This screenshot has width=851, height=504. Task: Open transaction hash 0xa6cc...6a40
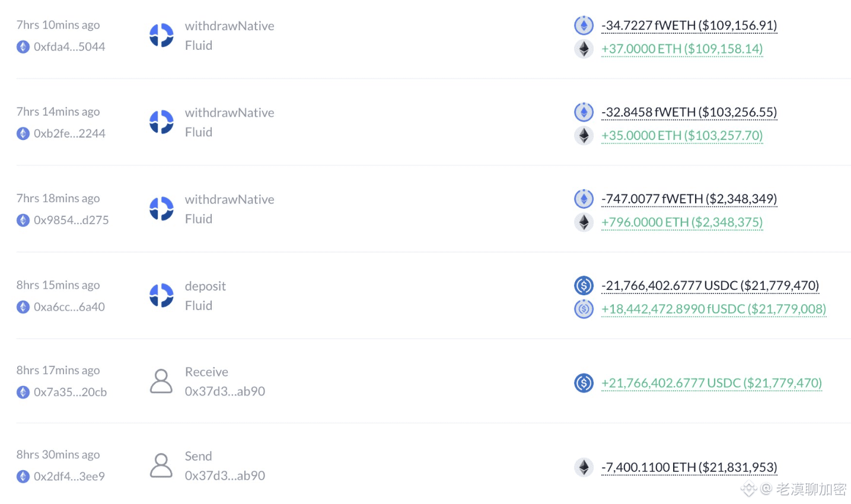tap(69, 307)
